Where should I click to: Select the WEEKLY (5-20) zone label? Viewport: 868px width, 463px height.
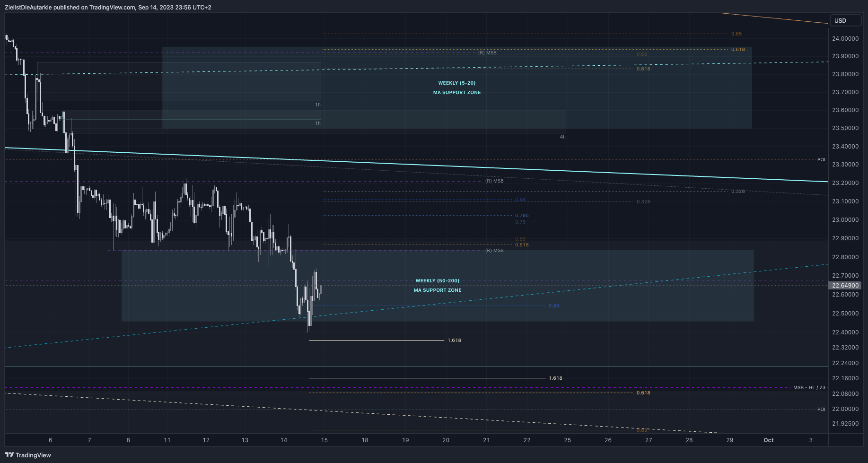click(457, 83)
